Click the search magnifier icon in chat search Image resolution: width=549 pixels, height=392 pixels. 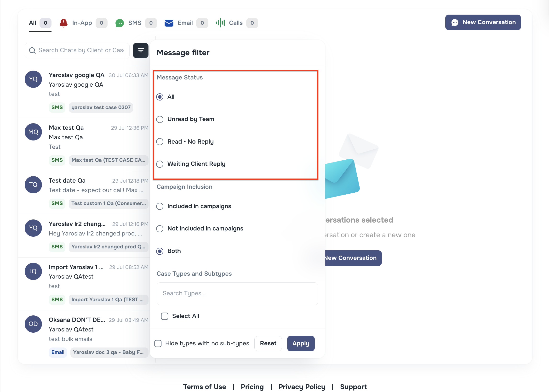(32, 50)
